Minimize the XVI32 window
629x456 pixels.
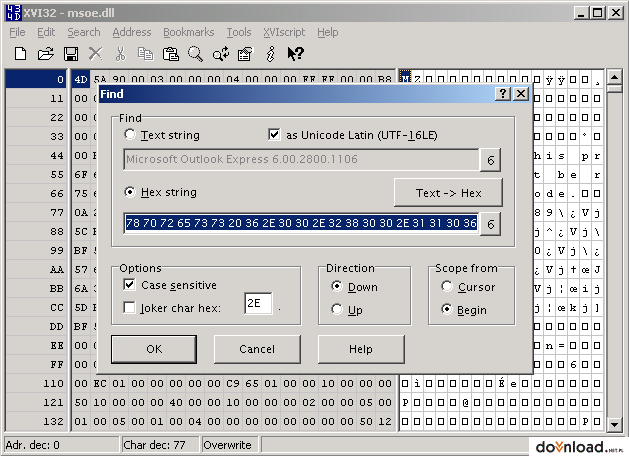pos(580,13)
